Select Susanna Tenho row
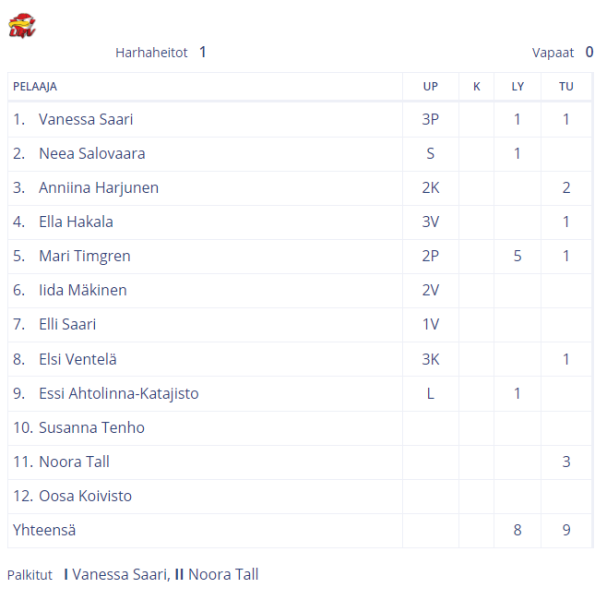This screenshot has height=600, width=595. click(300, 428)
